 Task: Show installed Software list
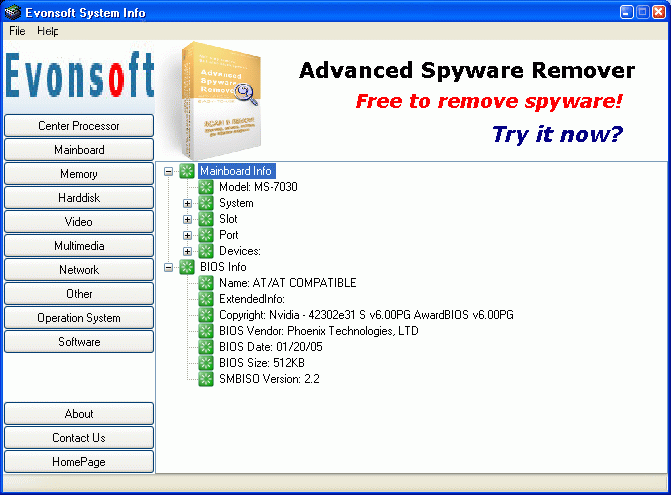coord(79,341)
